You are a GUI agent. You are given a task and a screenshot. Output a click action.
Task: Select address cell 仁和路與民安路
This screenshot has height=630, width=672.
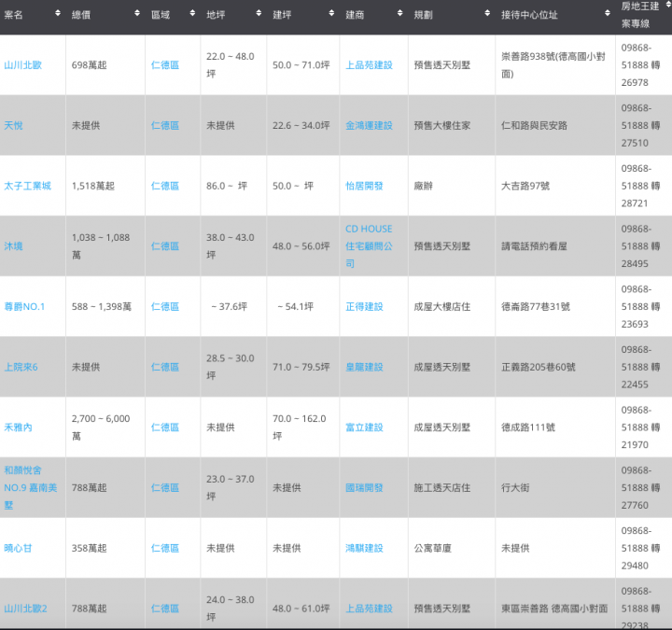click(x=535, y=126)
